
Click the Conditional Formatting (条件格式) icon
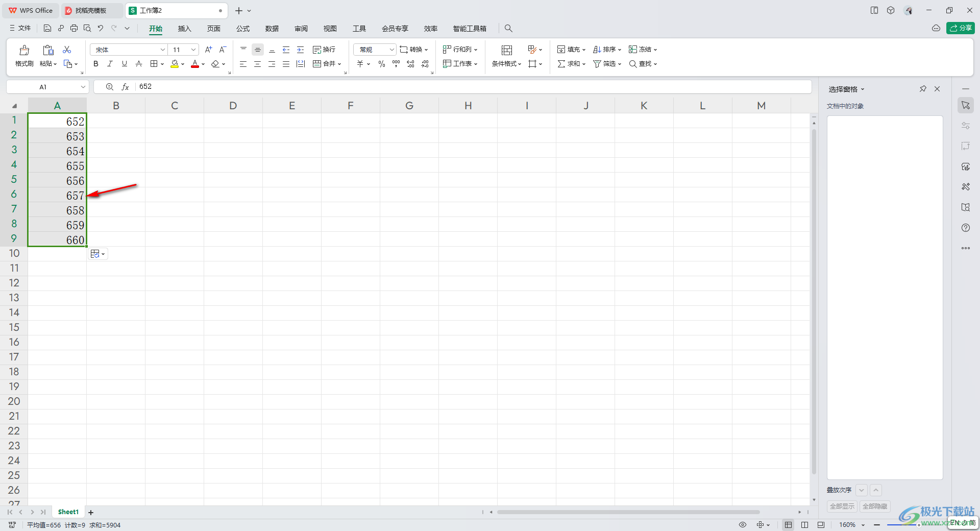506,50
